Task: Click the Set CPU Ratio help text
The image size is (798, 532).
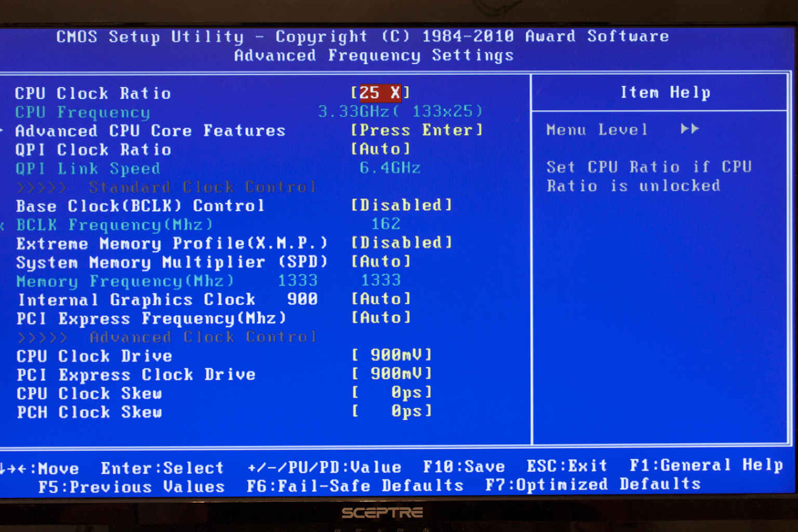Action: 649,176
